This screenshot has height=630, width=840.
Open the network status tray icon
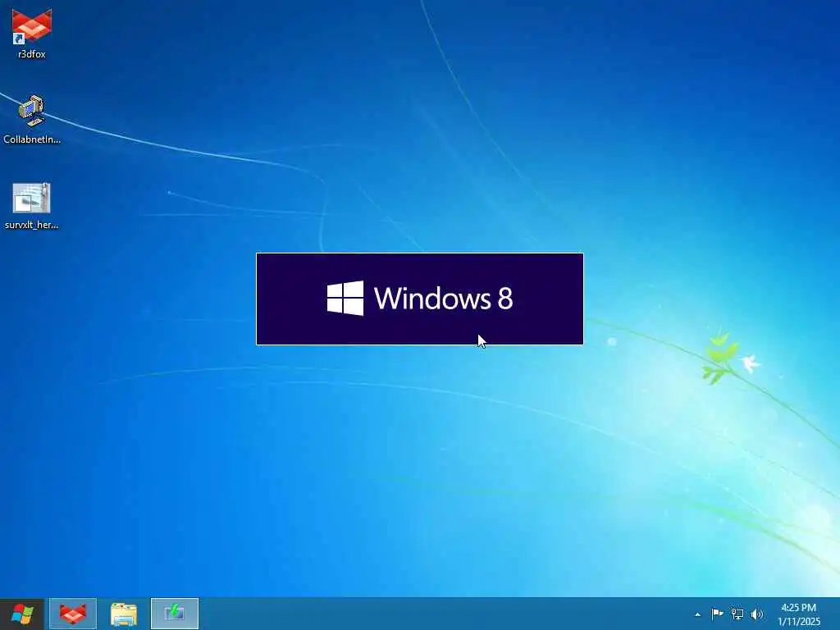pyautogui.click(x=737, y=614)
